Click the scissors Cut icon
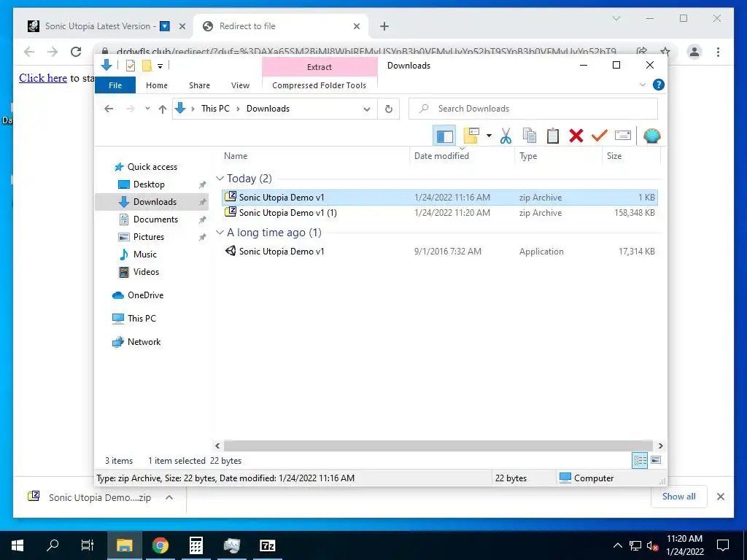Screen dimensions: 747x560 click(x=506, y=136)
